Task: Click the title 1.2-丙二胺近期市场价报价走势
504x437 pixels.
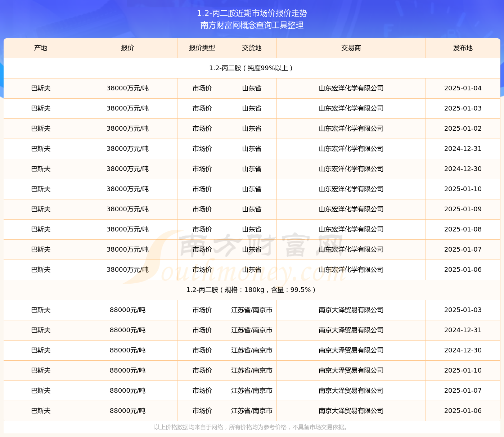Action: tap(252, 13)
